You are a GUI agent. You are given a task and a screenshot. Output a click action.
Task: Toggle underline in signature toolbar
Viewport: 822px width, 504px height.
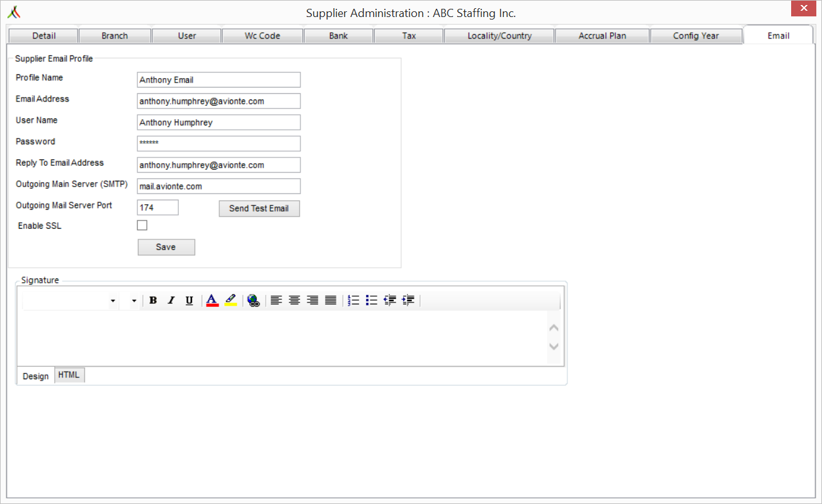(x=189, y=301)
